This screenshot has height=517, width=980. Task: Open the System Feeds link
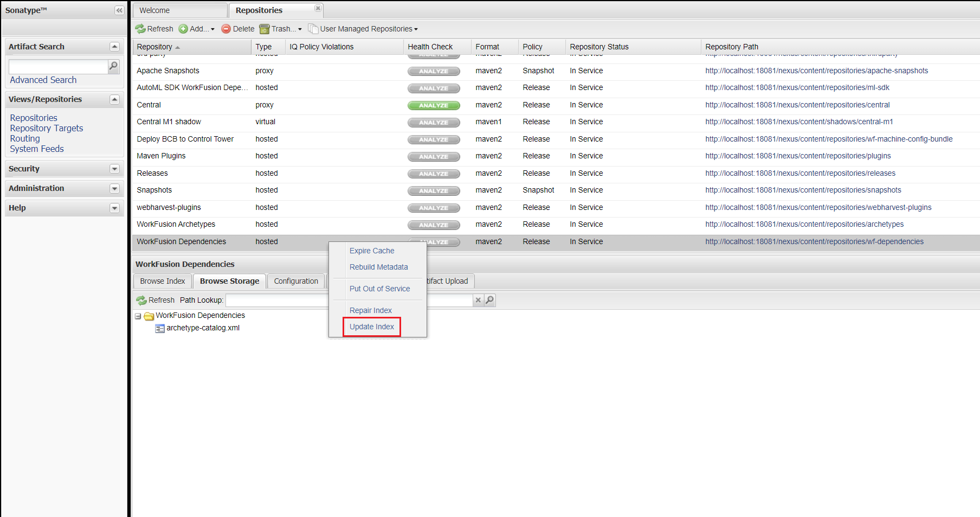click(x=37, y=149)
